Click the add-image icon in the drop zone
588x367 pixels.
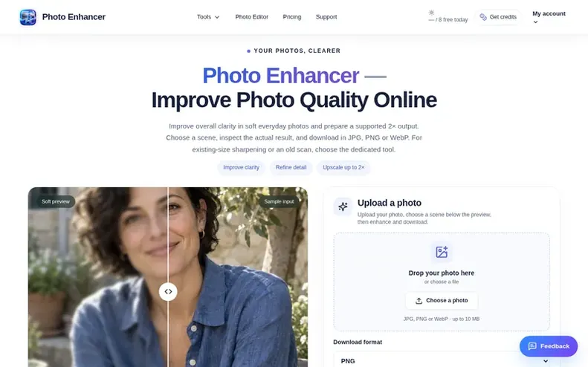pos(442,252)
